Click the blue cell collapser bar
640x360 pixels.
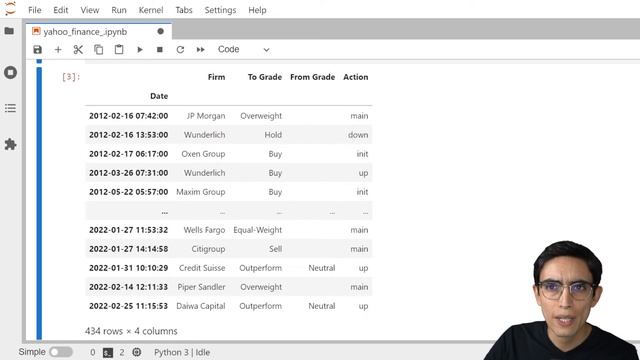click(39, 203)
